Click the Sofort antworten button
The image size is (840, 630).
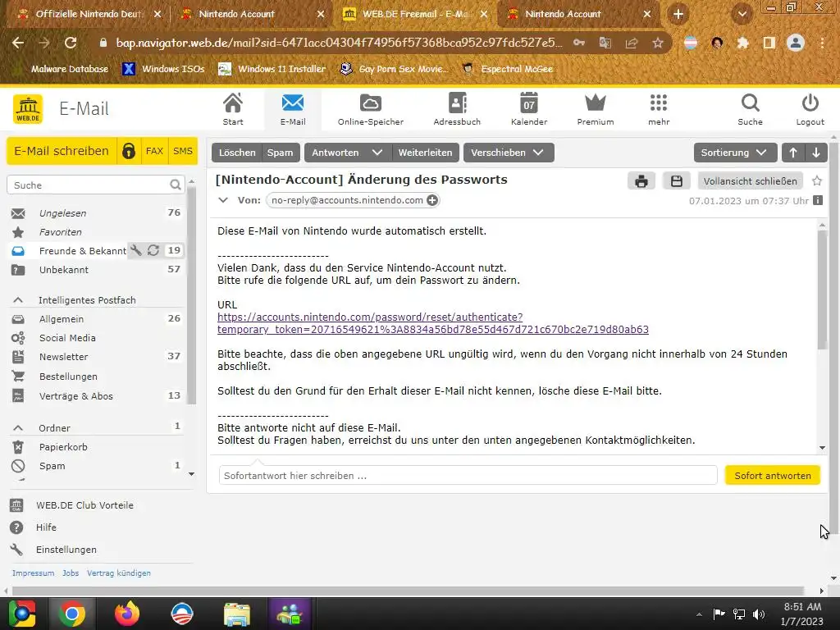click(773, 476)
